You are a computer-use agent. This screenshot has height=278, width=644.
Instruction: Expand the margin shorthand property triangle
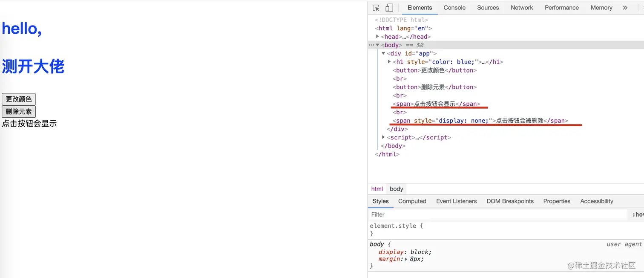[406, 259]
